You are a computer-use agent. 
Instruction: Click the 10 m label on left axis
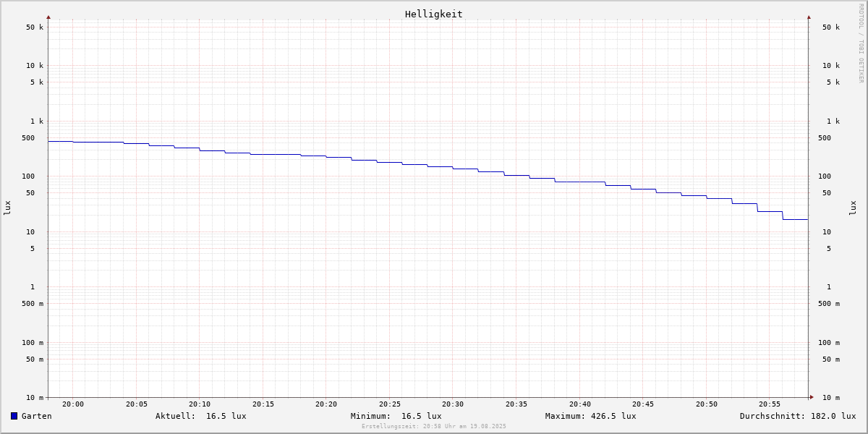[35, 398]
